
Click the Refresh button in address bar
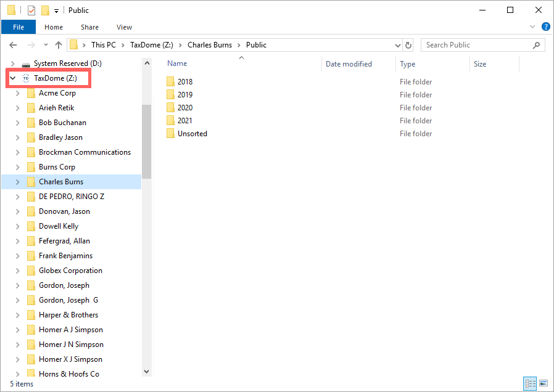click(408, 45)
